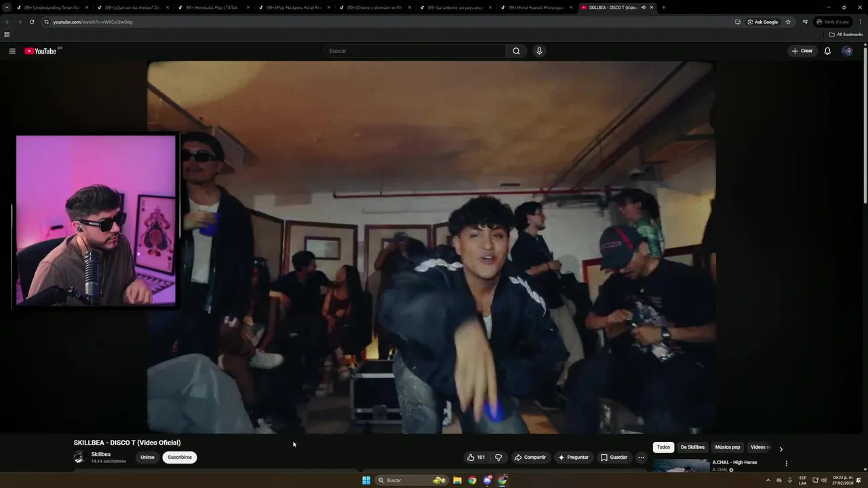Click the Suscribirse button
868x488 pixels.
180,457
